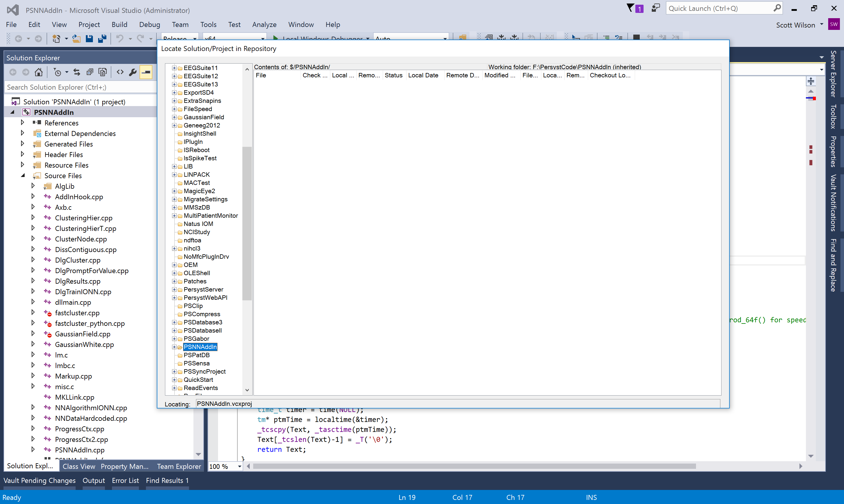
Task: Expand the EEGSuite11 repository folder
Action: point(174,68)
